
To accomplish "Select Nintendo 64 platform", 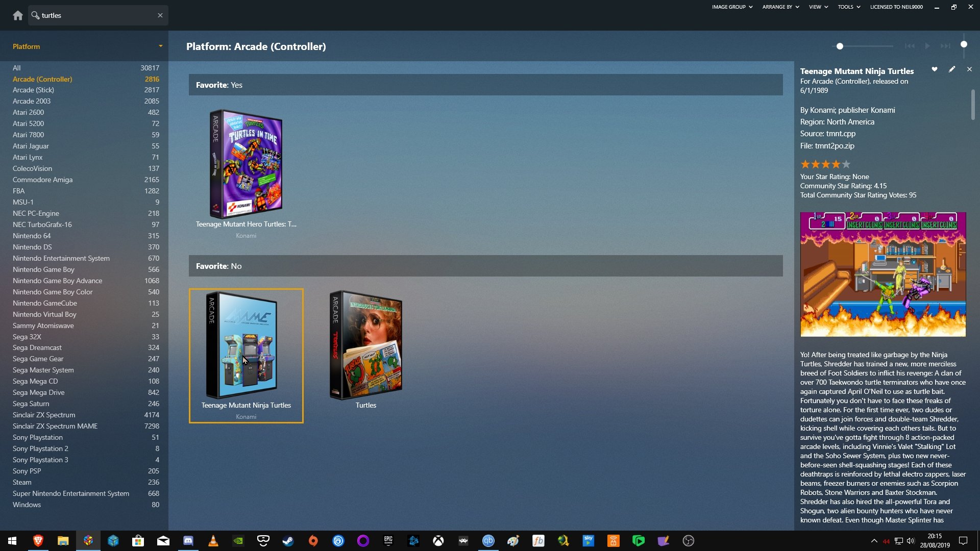I will (86, 236).
